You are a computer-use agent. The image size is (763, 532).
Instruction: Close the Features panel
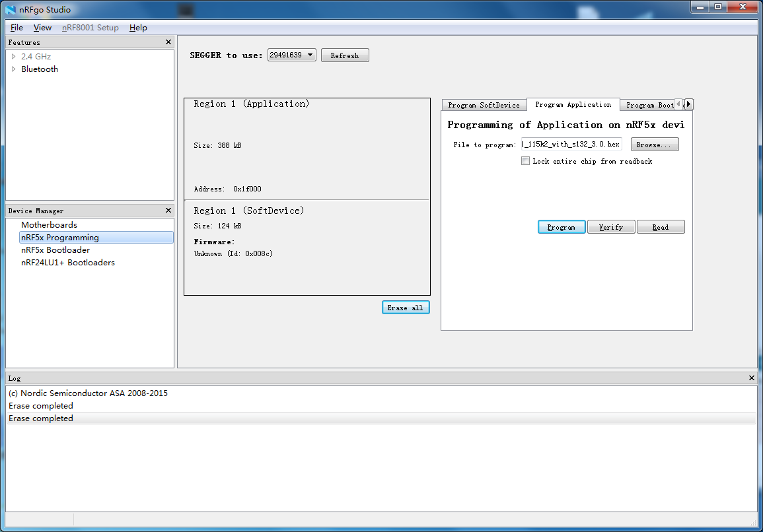168,42
